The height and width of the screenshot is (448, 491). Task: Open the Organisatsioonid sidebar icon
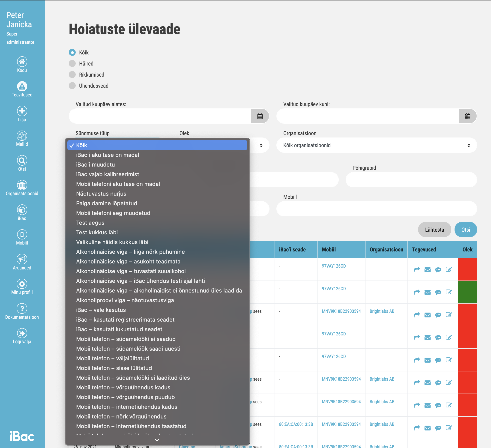[x=22, y=185]
